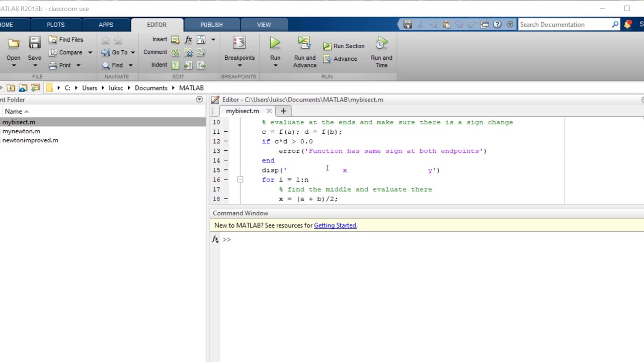Insert a function via the fx ribbon icon
This screenshot has width=644, height=362.
(x=188, y=40)
